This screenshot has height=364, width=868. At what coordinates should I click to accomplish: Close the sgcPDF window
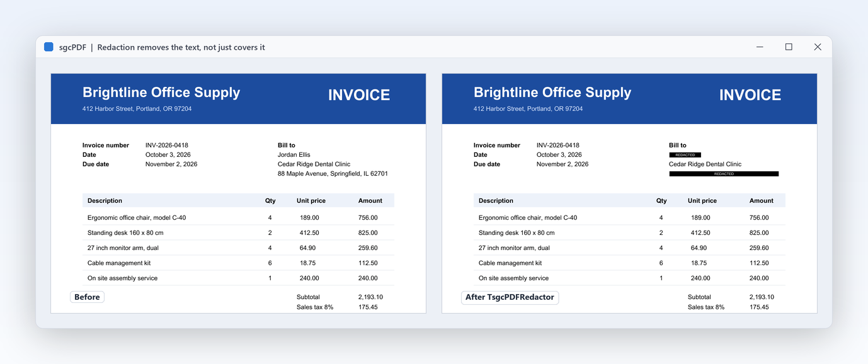(818, 47)
